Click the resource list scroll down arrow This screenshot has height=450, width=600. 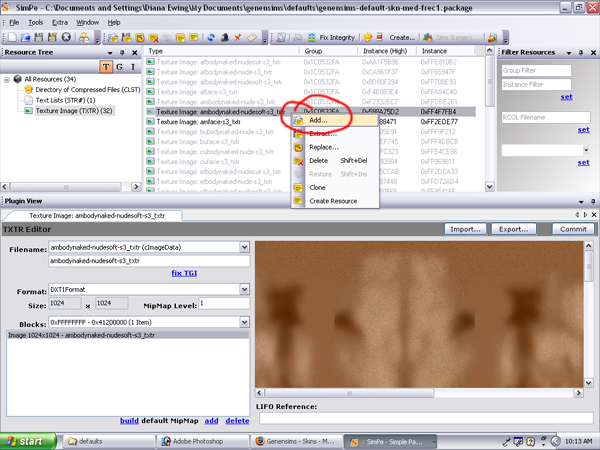point(490,187)
